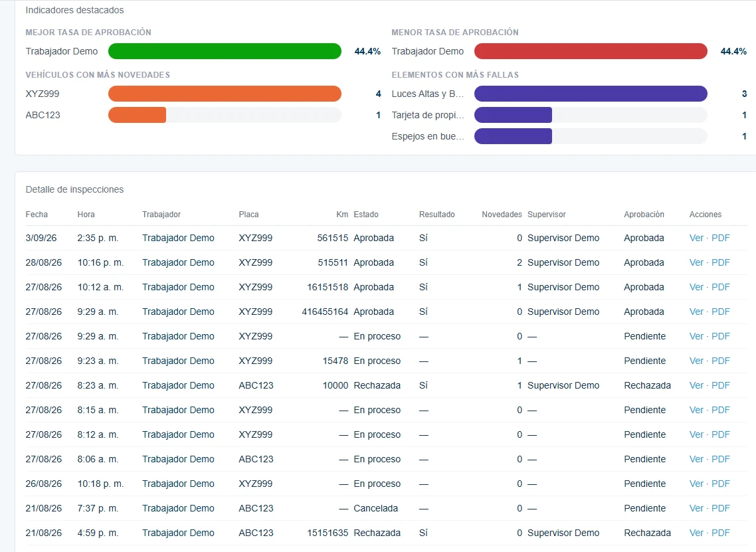The height and width of the screenshot is (552, 756).
Task: Click the Novedades column header
Action: tap(502, 215)
